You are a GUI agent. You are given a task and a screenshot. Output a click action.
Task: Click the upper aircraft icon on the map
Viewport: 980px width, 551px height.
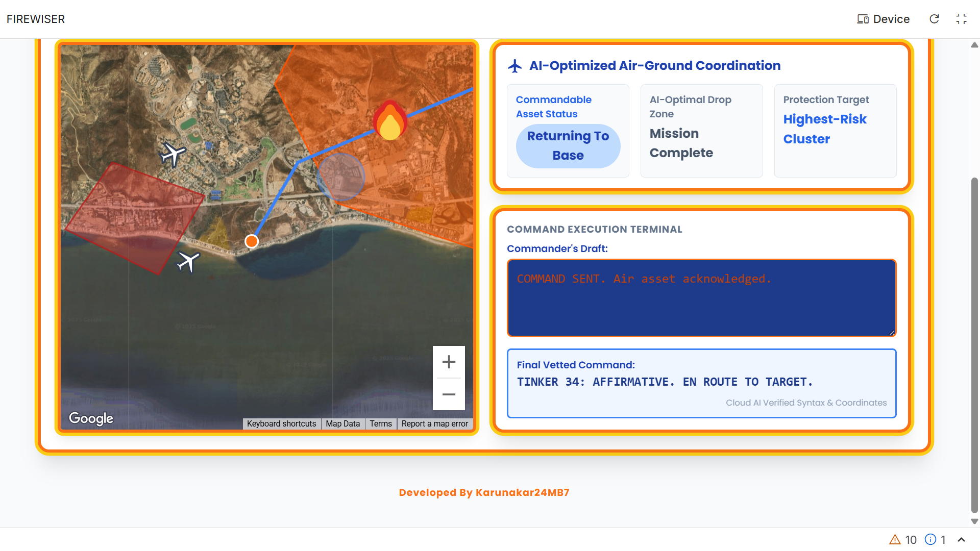[173, 154]
